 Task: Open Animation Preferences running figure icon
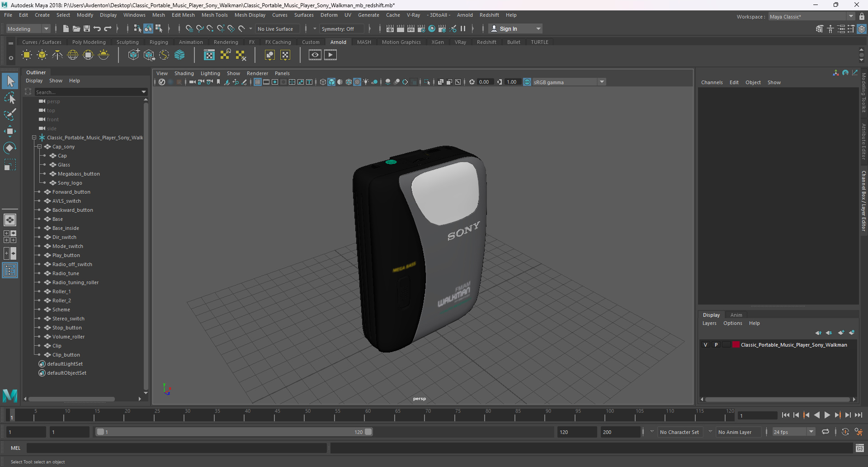click(859, 432)
